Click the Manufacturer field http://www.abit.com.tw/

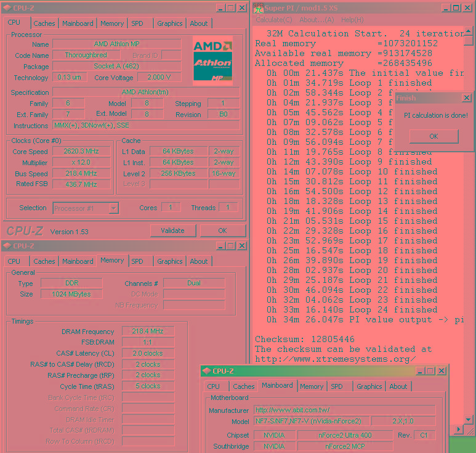coord(345,410)
